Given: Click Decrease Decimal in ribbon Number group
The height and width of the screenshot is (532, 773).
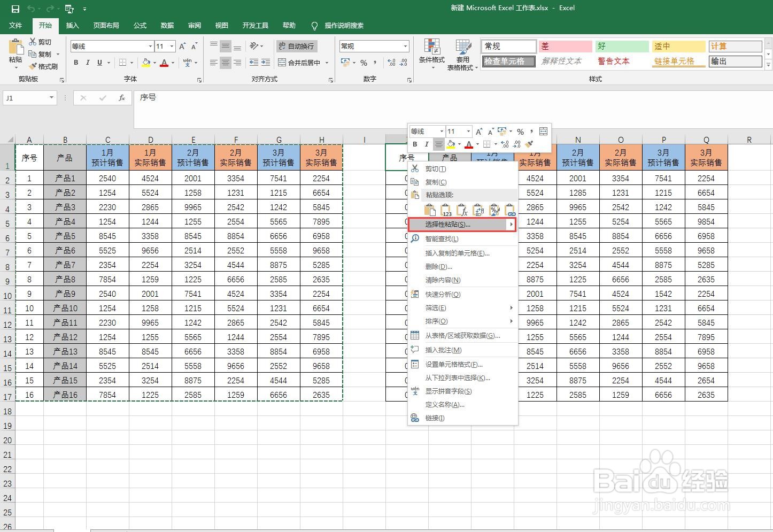Looking at the screenshot, I should point(404,63).
